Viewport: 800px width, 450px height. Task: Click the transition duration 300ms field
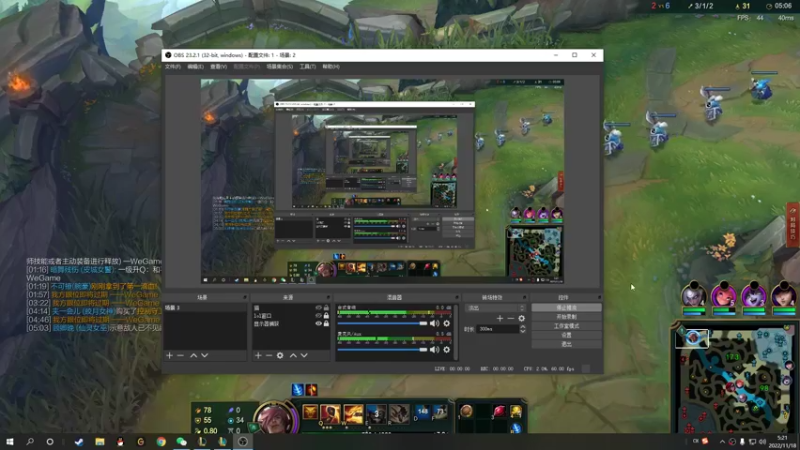pyautogui.click(x=498, y=330)
